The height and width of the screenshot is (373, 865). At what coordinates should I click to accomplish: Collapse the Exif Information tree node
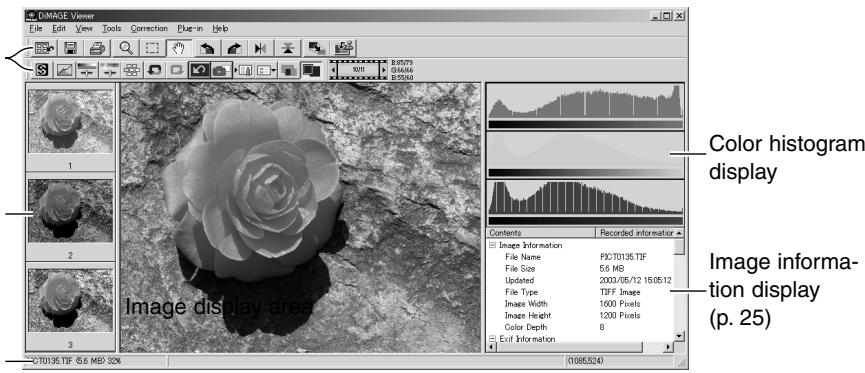(x=492, y=339)
